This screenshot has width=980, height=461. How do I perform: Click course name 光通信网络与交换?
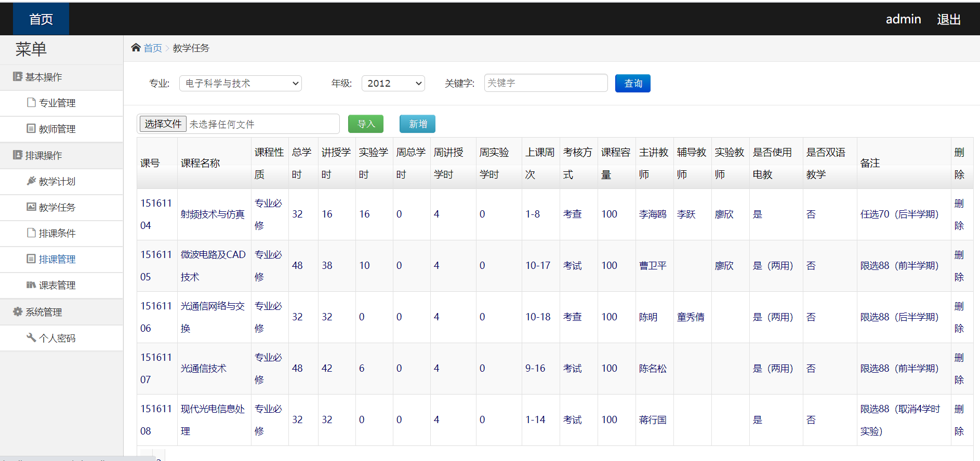213,317
